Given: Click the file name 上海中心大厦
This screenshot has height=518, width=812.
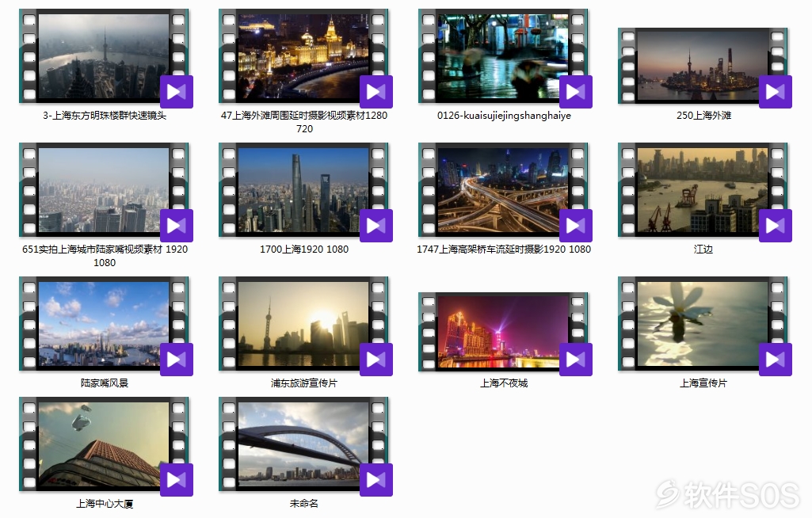Looking at the screenshot, I should pyautogui.click(x=105, y=504).
